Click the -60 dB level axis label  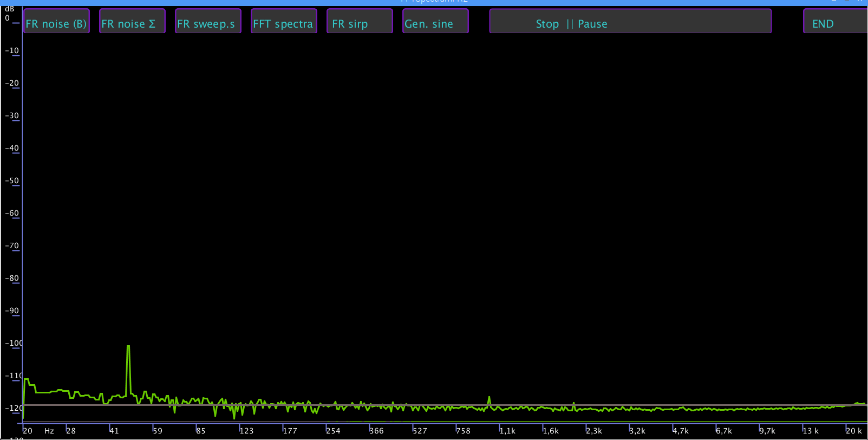coord(12,213)
